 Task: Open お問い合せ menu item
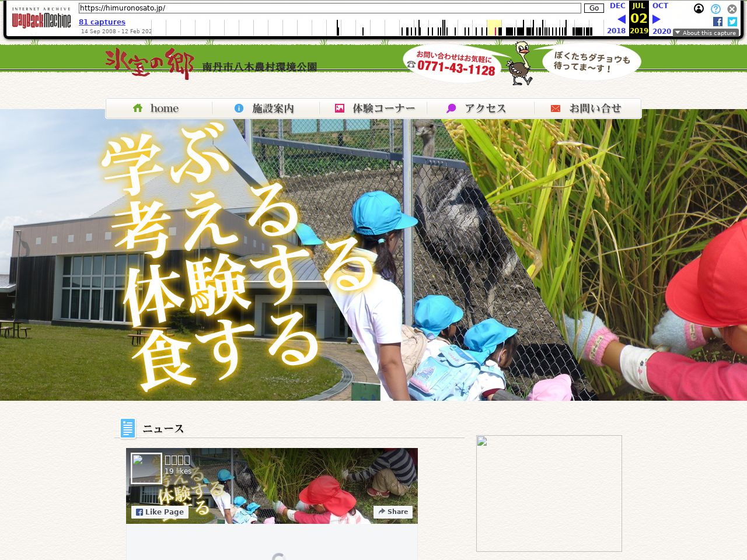coord(588,108)
